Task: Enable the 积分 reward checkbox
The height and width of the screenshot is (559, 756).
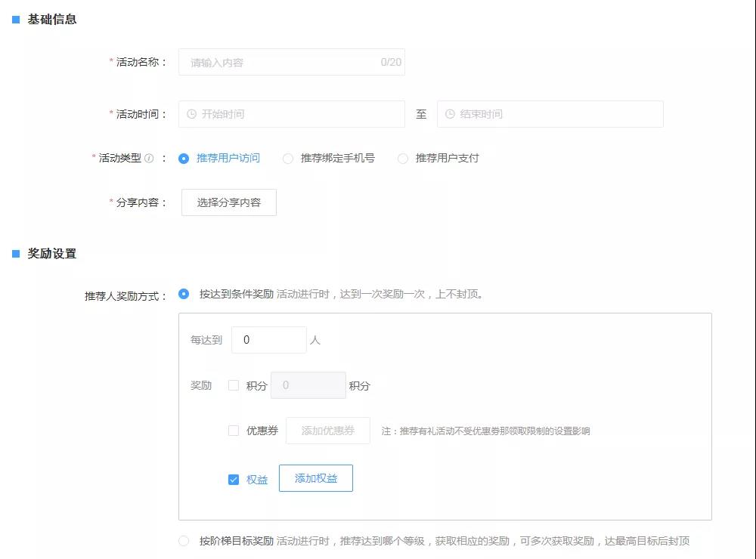Action: pyautogui.click(x=234, y=385)
